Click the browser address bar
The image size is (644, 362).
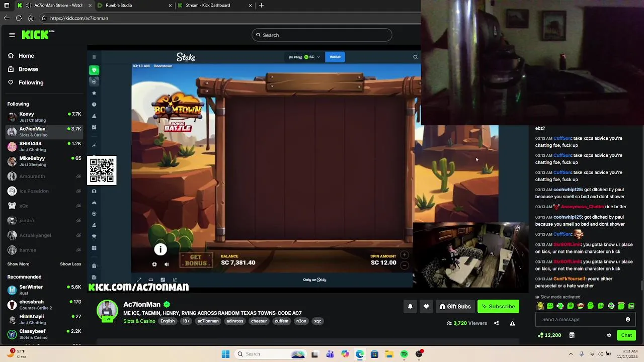(229, 18)
